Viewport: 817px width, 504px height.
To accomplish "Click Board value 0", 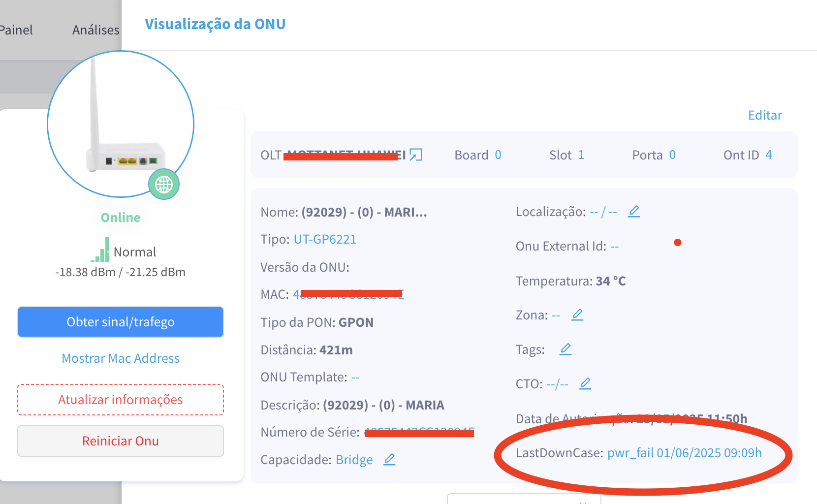I will point(498,155).
